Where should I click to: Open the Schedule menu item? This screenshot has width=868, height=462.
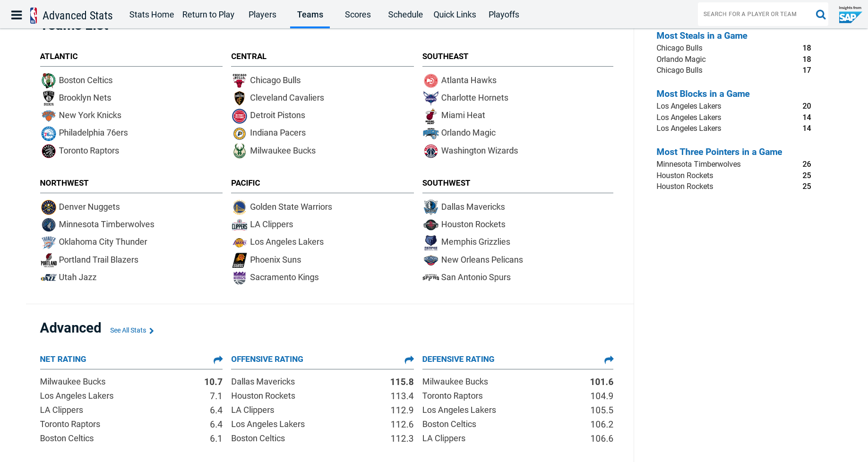pos(405,15)
